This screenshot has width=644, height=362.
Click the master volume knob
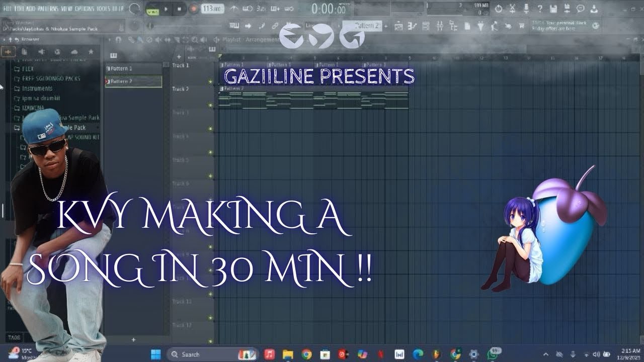point(134,9)
